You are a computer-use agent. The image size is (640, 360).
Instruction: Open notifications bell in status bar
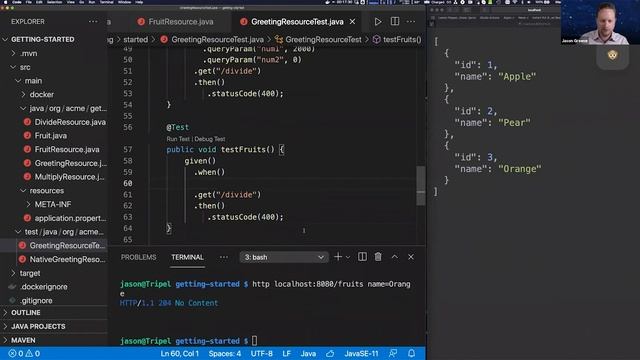pyautogui.click(x=411, y=353)
